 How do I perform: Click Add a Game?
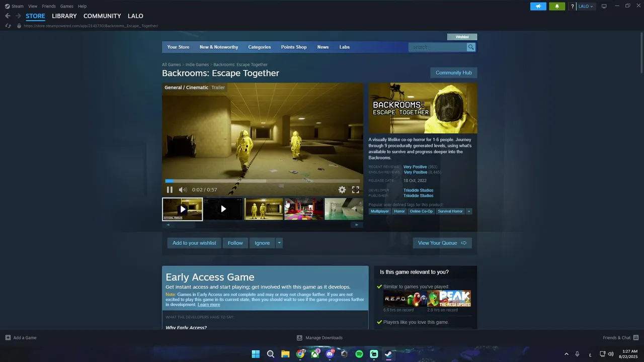[x=21, y=338]
